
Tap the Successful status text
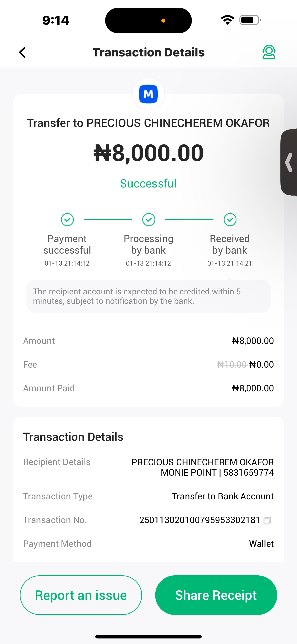click(x=148, y=184)
